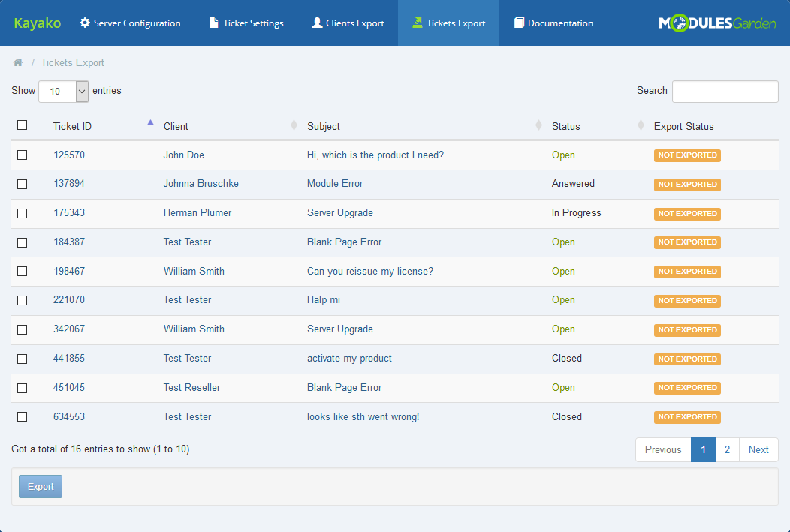Viewport: 790px width, 532px height.
Task: Tick the checkbox for ticket 342067
Action: (23, 329)
